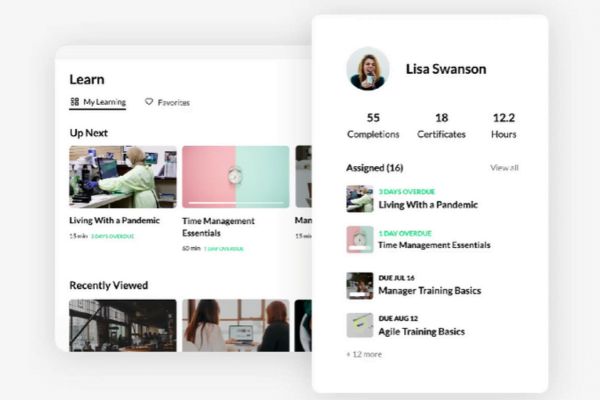The height and width of the screenshot is (400, 600).
Task: Click Time Management Essentials title under Up Next
Action: (218, 227)
